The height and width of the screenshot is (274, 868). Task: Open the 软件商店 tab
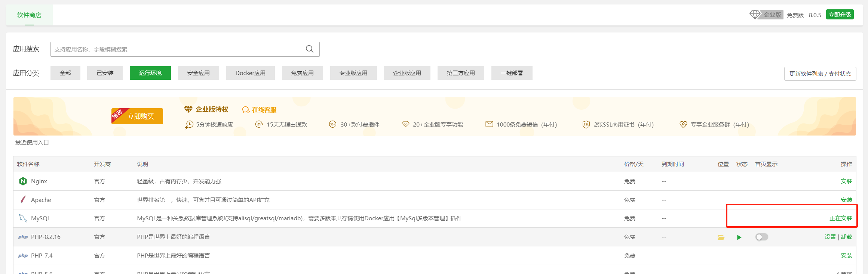29,15
